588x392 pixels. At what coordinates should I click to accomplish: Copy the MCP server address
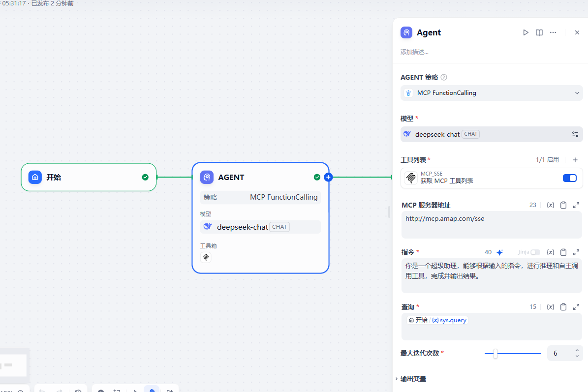pos(564,205)
